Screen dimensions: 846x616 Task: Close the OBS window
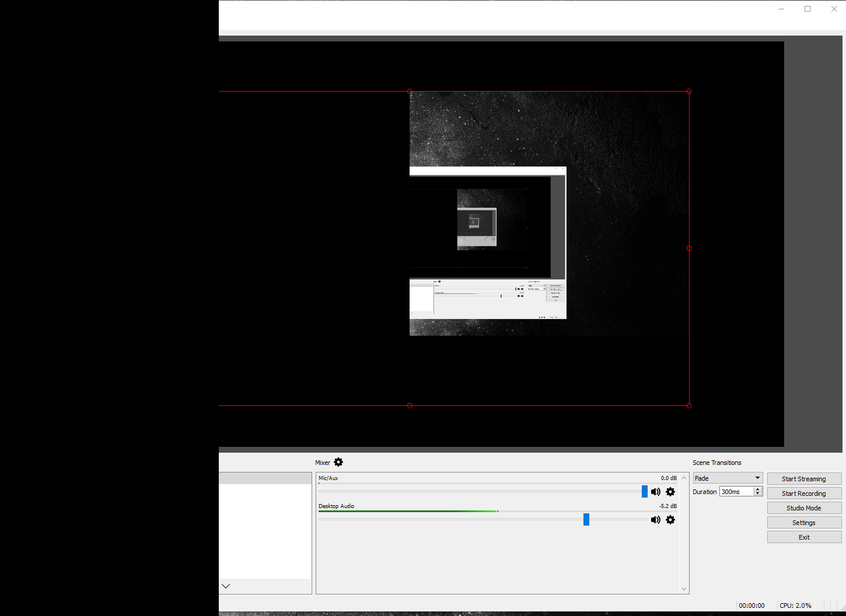834,9
